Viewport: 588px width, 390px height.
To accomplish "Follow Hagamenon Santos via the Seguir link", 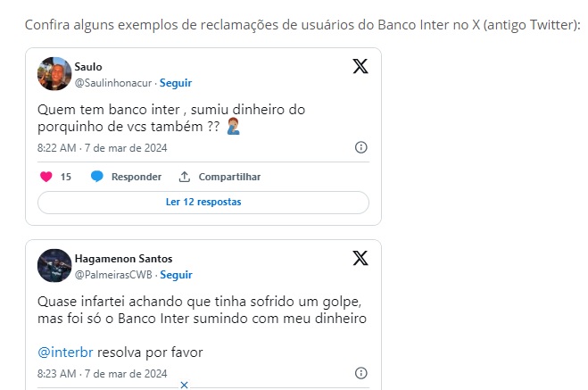I will [176, 275].
